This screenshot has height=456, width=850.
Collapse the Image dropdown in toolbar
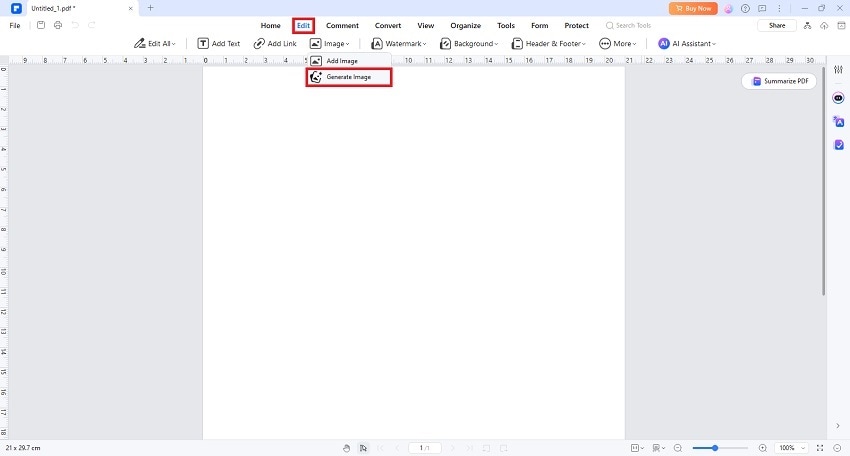(330, 43)
